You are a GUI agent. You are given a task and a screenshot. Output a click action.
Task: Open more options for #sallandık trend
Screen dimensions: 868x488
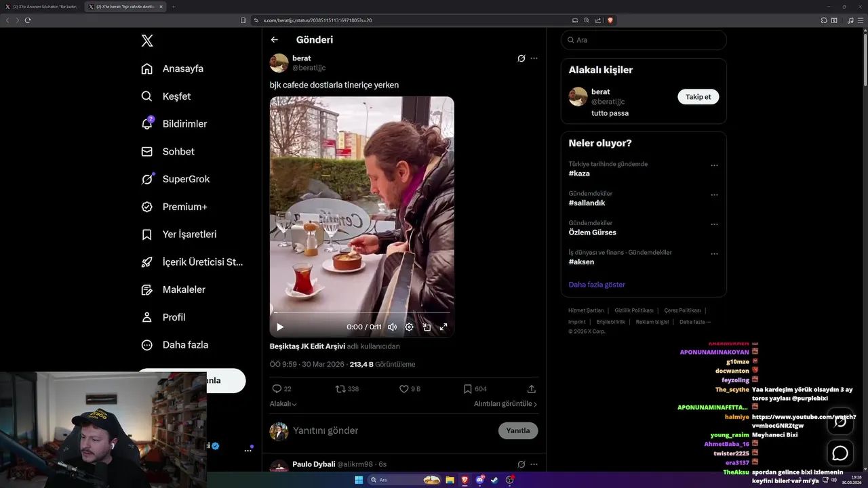click(714, 195)
